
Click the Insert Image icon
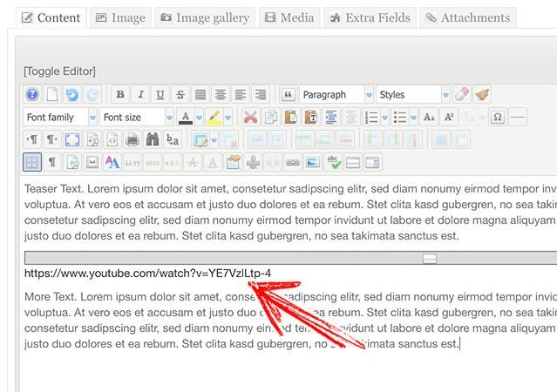coord(313,163)
